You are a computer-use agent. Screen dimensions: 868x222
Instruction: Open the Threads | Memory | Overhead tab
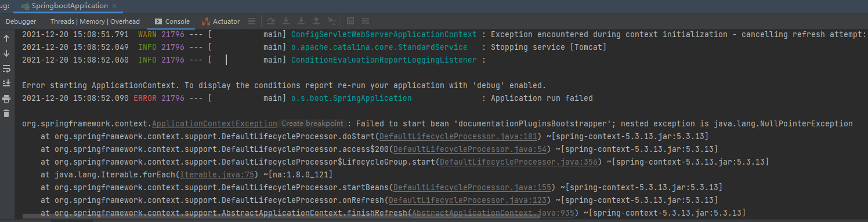(95, 21)
